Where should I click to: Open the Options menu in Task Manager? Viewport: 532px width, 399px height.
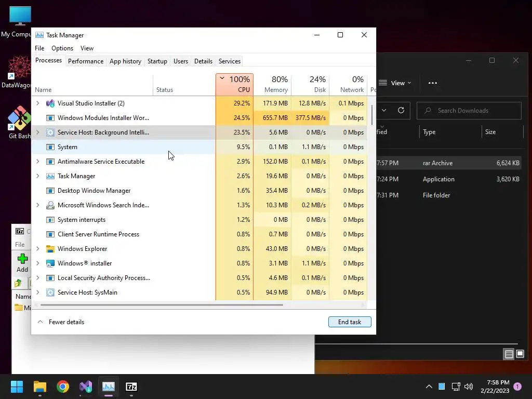click(x=62, y=48)
